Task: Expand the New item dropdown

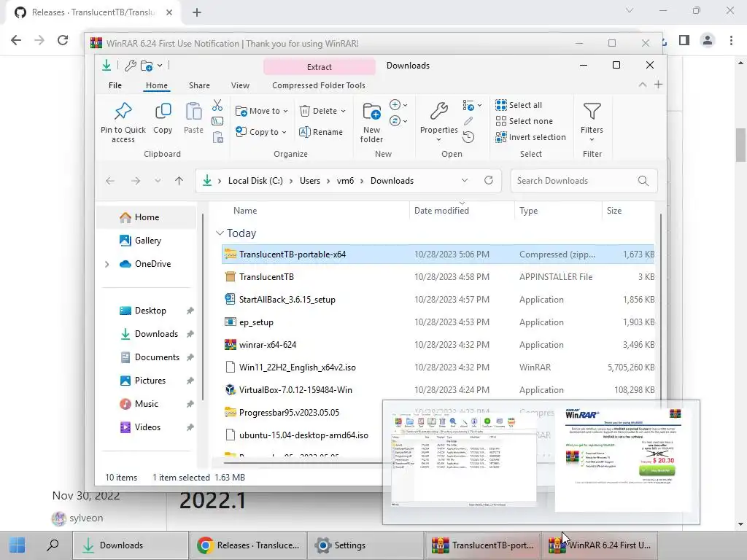Action: coord(399,105)
